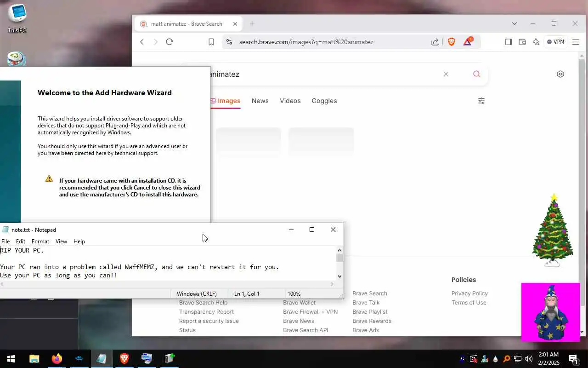Open Brave Shields lion icon
Image resolution: width=588 pixels, height=368 pixels.
452,42
